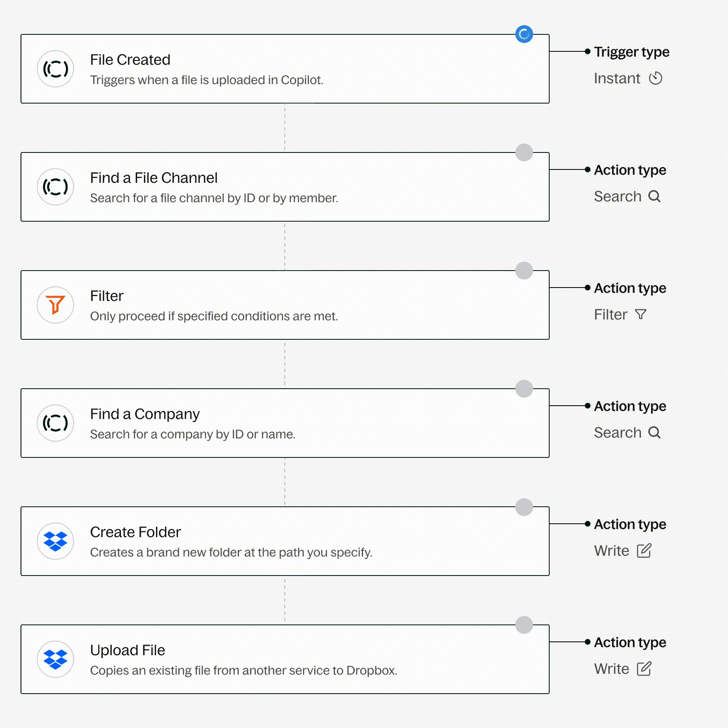Click the Dropbox icon on Create Folder step
This screenshot has height=728, width=728.
pyautogui.click(x=55, y=541)
